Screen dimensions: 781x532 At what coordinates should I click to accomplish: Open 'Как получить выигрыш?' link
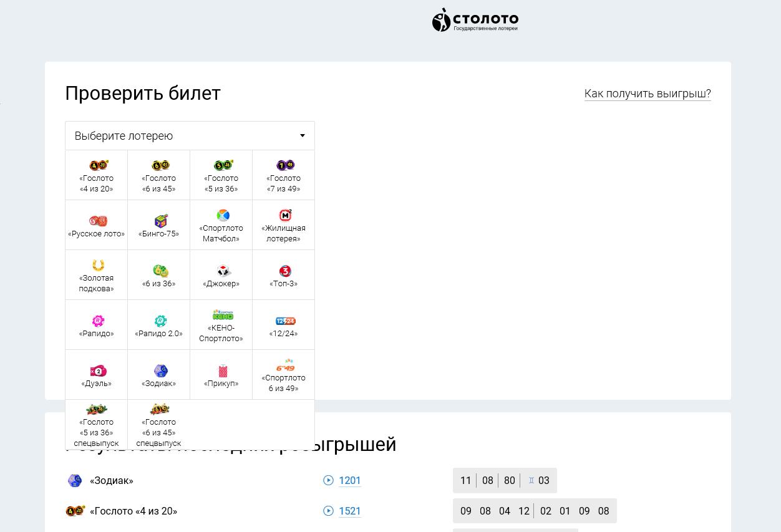click(x=648, y=94)
